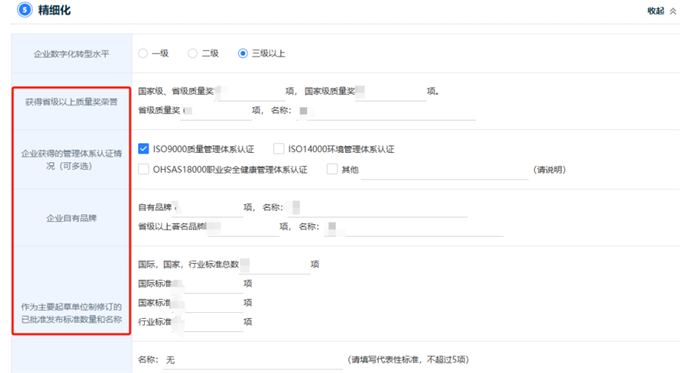Click the 省级质量奖 count field
The height and width of the screenshot is (373, 680).
pyautogui.click(x=216, y=111)
